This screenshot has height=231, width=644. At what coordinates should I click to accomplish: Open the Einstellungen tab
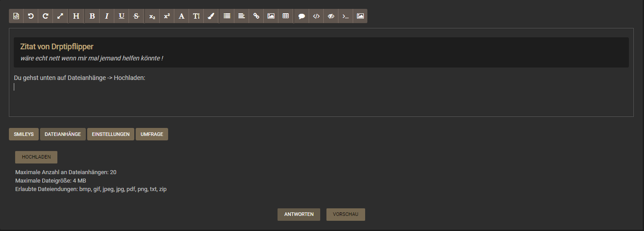pyautogui.click(x=111, y=134)
